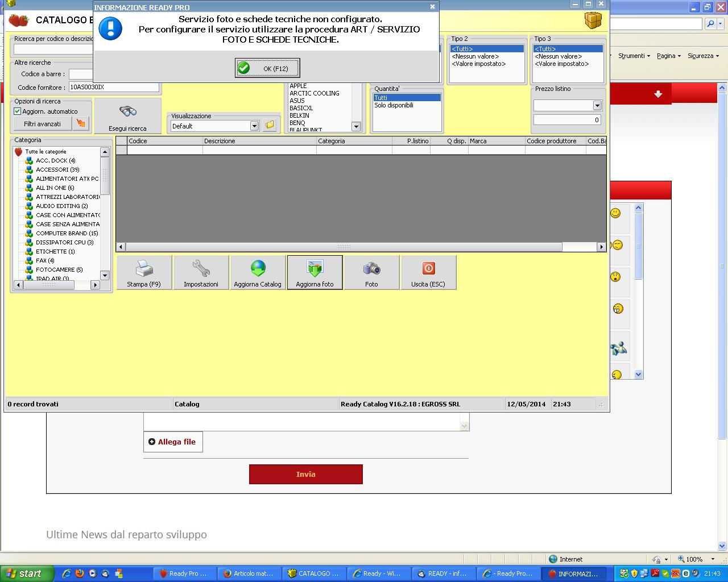Switch to the READY - inf... taskbar item
This screenshot has width=728, height=582.
444,573
